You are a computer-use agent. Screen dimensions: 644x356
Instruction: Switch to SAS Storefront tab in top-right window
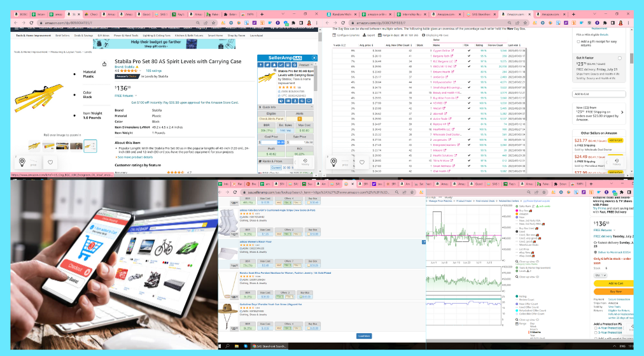click(480, 15)
